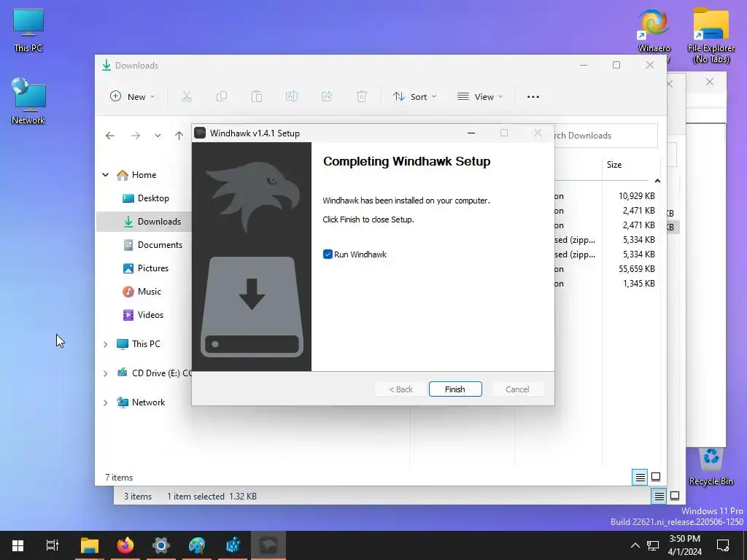Click the Cut scissors icon in toolbar
Image resolution: width=747 pixels, height=560 pixels.
[x=186, y=97]
